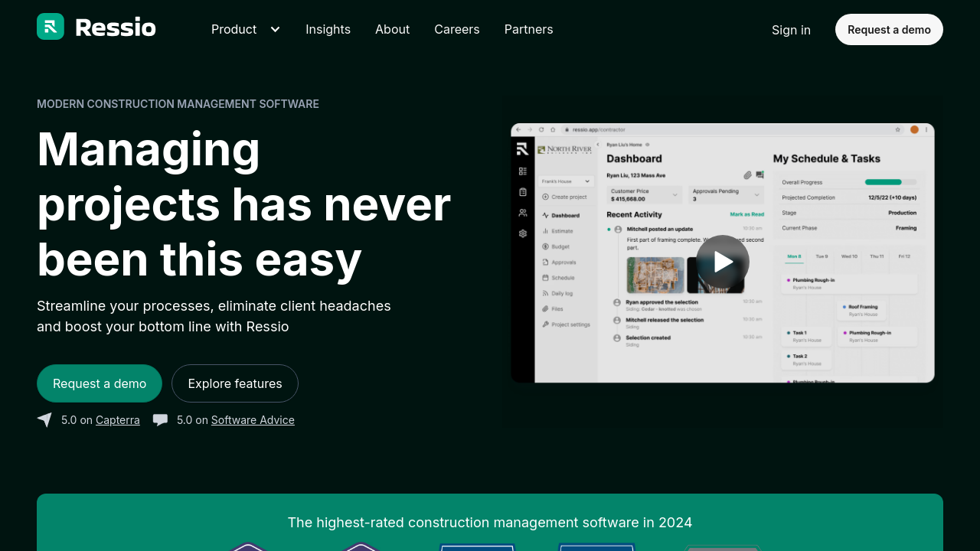The height and width of the screenshot is (551, 980).
Task: Click the settings gear icon in dashboard preview sidebar
Action: [523, 233]
